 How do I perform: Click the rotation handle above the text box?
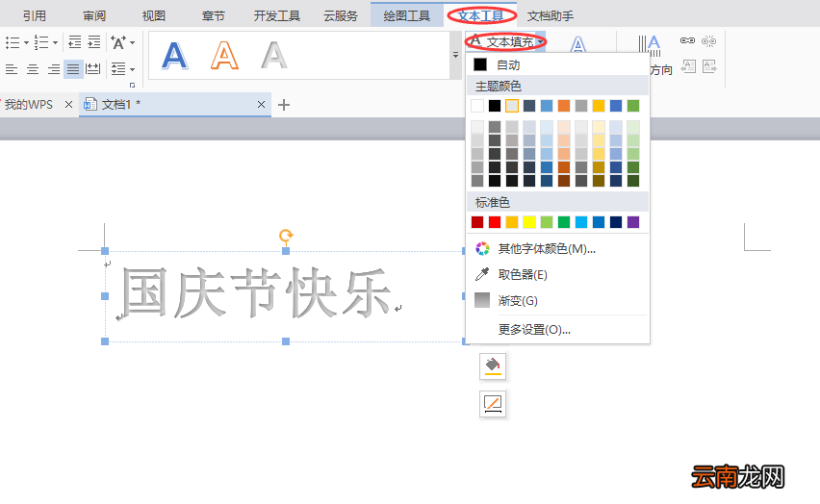coord(286,237)
